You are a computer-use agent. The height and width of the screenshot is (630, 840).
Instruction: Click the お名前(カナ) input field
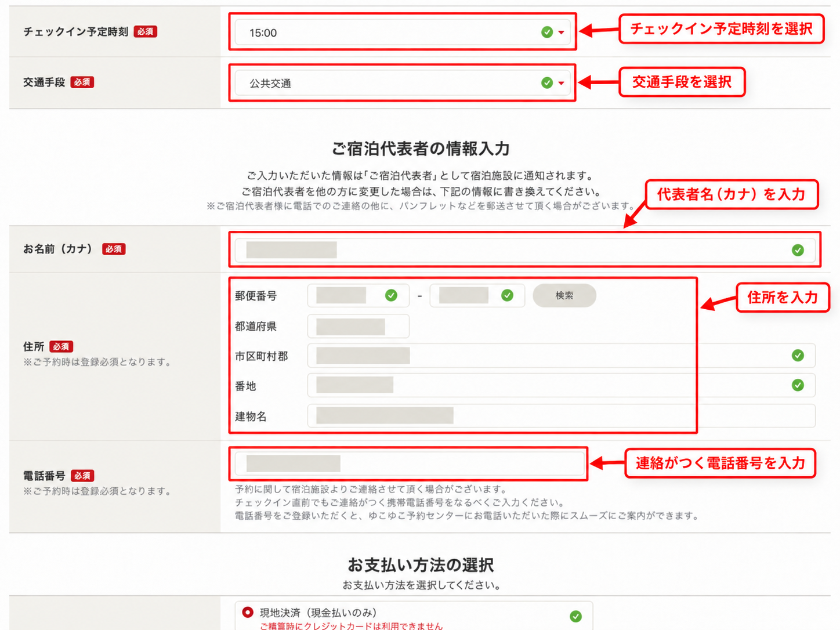tap(525, 250)
